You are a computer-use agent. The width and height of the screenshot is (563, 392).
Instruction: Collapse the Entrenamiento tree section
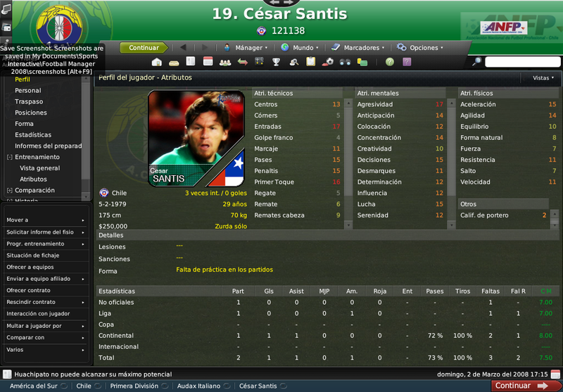(10, 157)
